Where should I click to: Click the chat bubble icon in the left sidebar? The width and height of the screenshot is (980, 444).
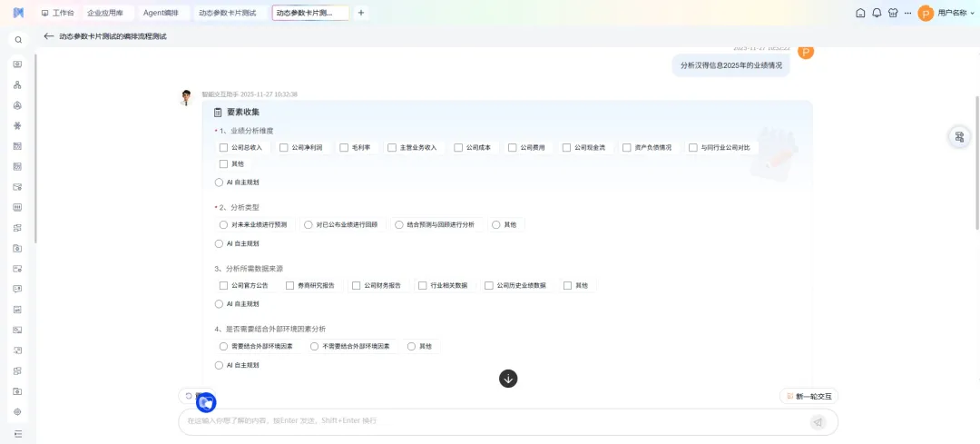17,289
